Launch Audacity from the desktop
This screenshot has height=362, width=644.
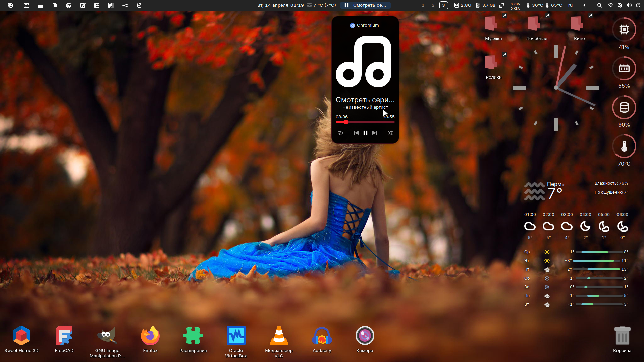(322, 336)
